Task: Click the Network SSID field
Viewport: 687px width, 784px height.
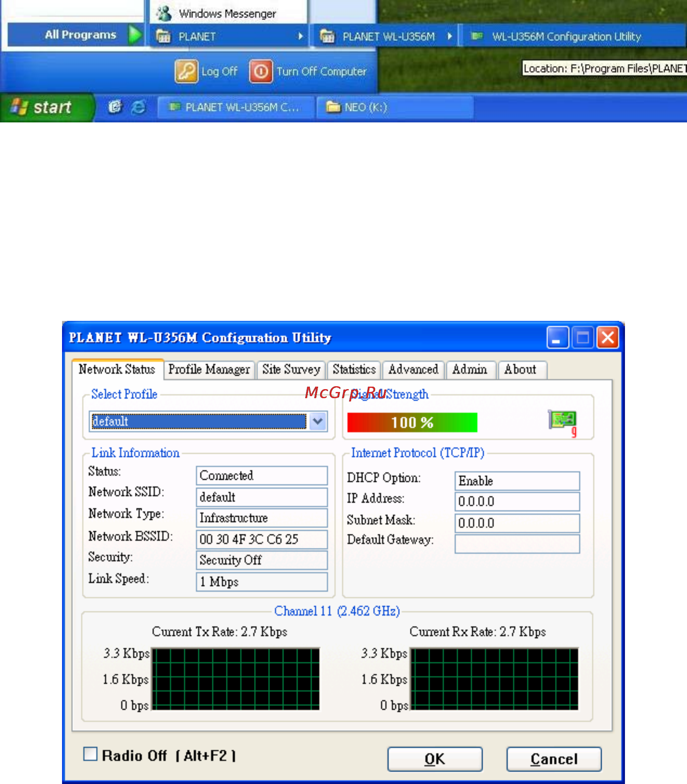Action: (x=262, y=497)
